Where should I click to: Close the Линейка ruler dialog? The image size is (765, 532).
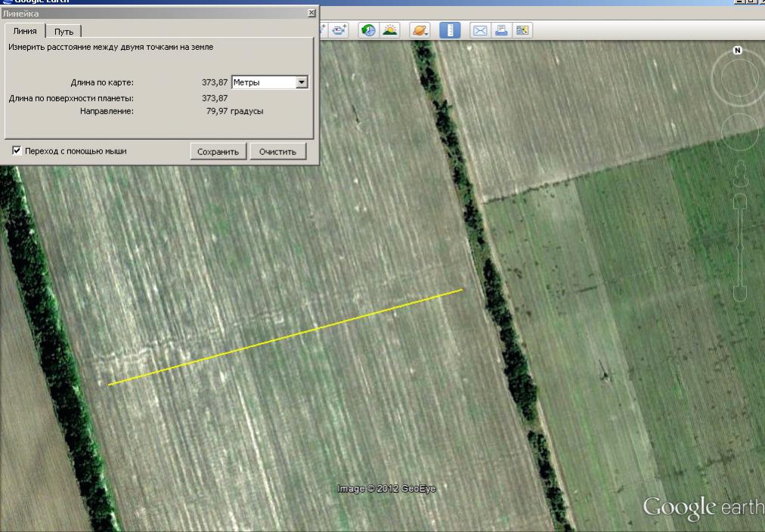coord(311,14)
